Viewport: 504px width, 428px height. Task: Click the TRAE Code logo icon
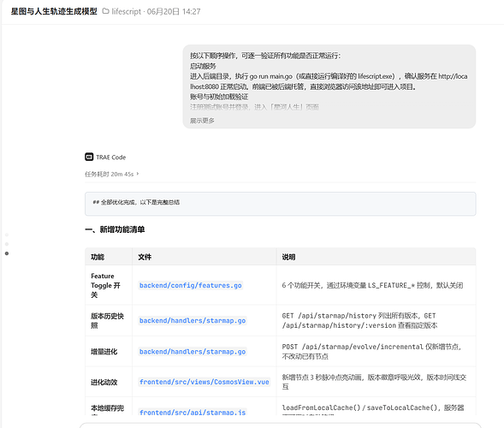click(89, 157)
